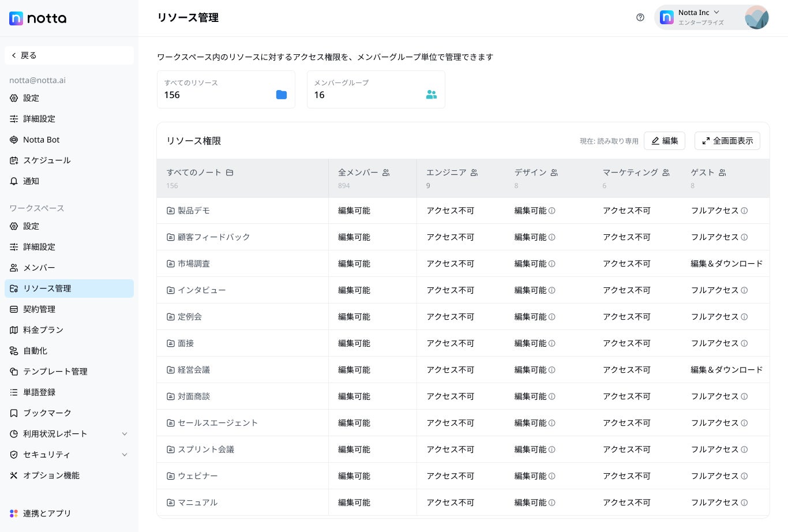Click info icon for 顧客フィードバック デザイン permission
Image resolution: width=788 pixels, height=532 pixels.
click(552, 237)
